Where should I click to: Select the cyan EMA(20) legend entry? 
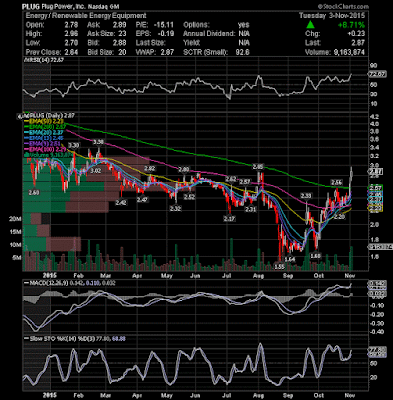pyautogui.click(x=43, y=133)
